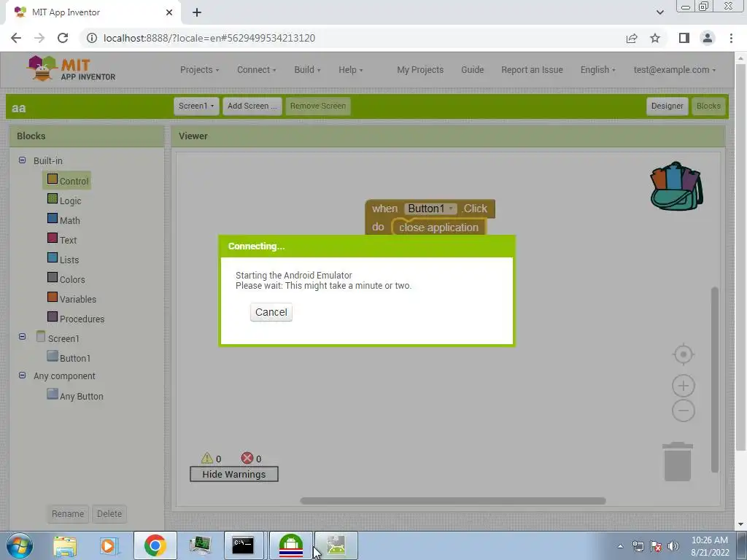Open the Chrome profile icon
The width and height of the screenshot is (747, 560).
point(708,38)
